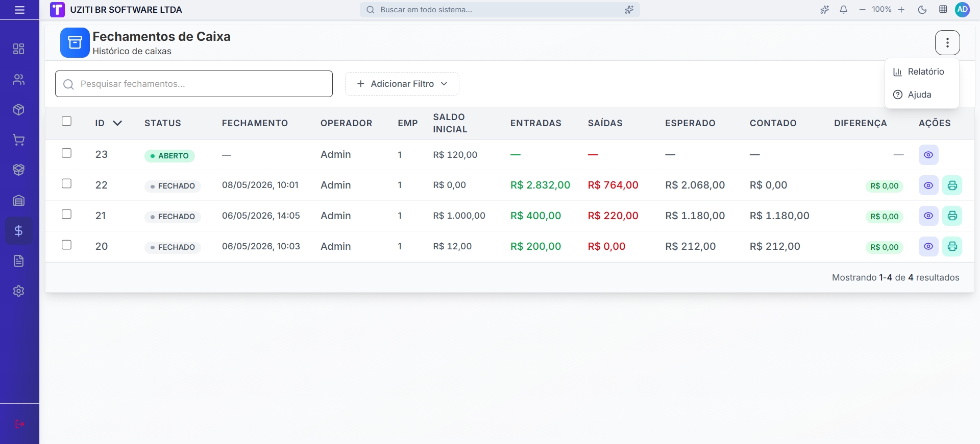Image resolution: width=980 pixels, height=444 pixels.
Task: Open the users sidebar icon
Action: pyautogui.click(x=19, y=80)
